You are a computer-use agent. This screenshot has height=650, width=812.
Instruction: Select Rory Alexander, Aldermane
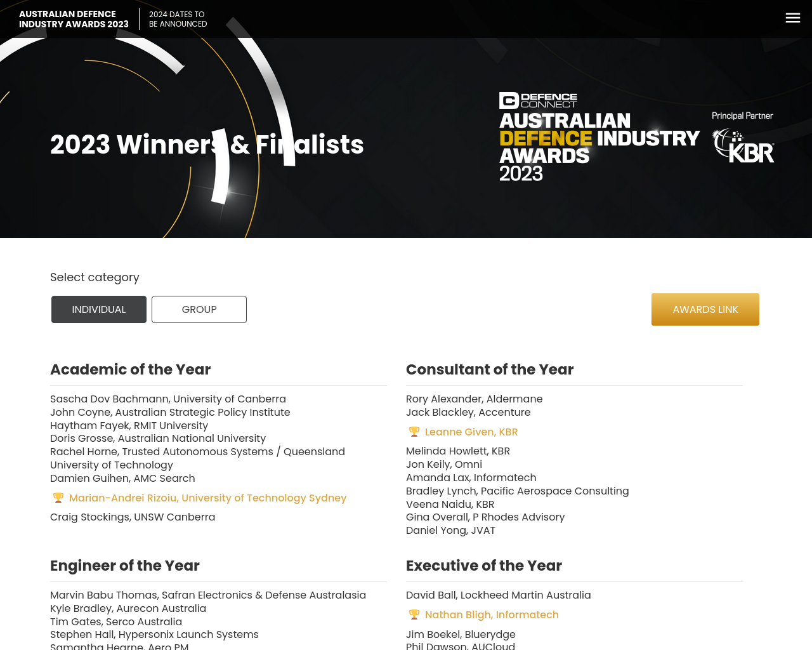[475, 399]
